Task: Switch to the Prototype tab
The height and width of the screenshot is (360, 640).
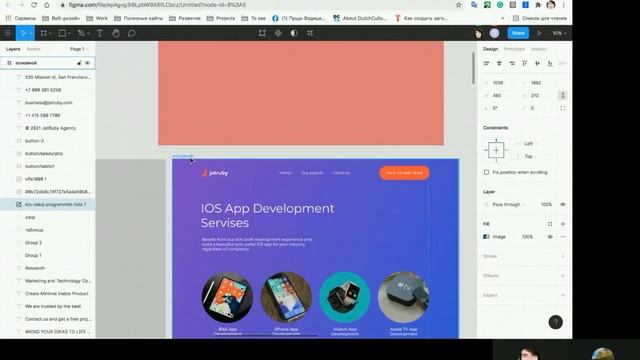Action: coord(514,49)
